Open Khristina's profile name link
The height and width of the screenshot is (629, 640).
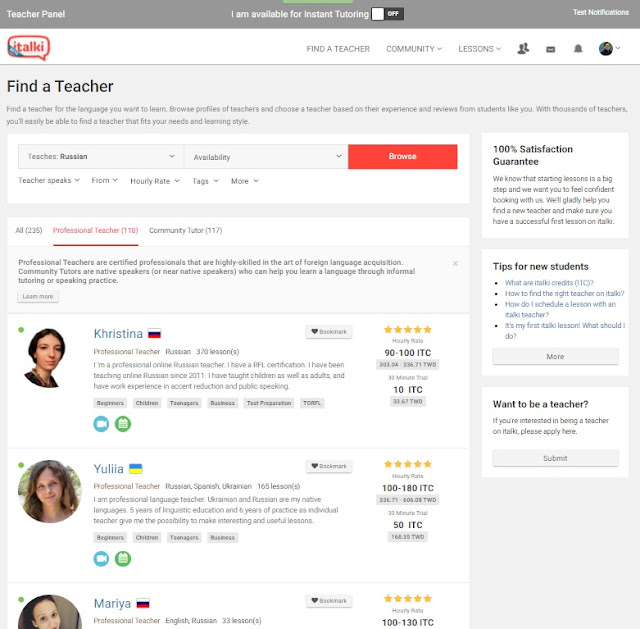tap(118, 333)
